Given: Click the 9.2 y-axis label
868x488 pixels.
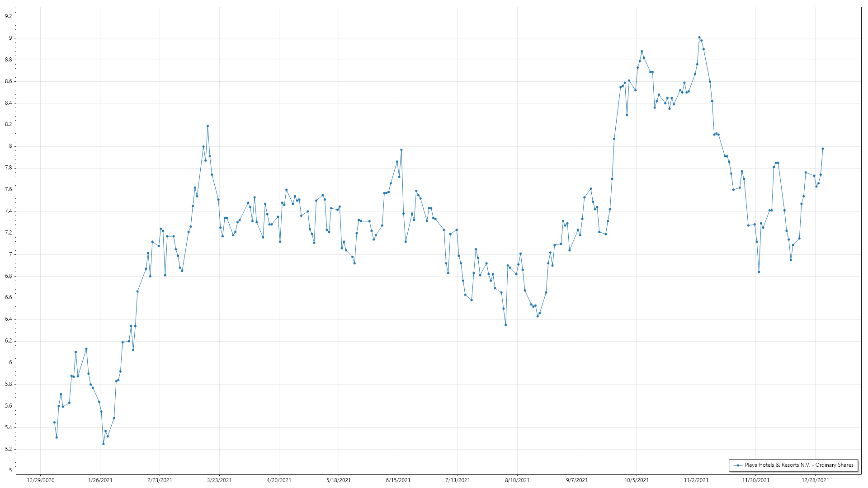Looking at the screenshot, I should [9, 16].
